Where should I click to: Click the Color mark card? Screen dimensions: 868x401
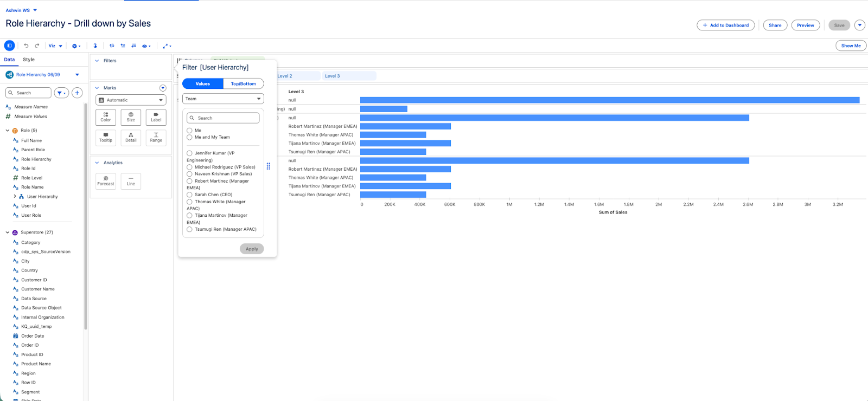(x=106, y=117)
